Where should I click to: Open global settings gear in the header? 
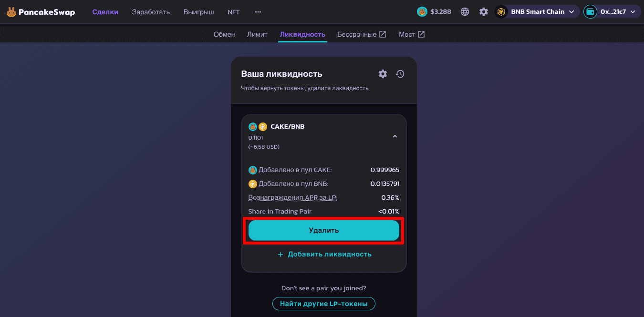coord(484,12)
